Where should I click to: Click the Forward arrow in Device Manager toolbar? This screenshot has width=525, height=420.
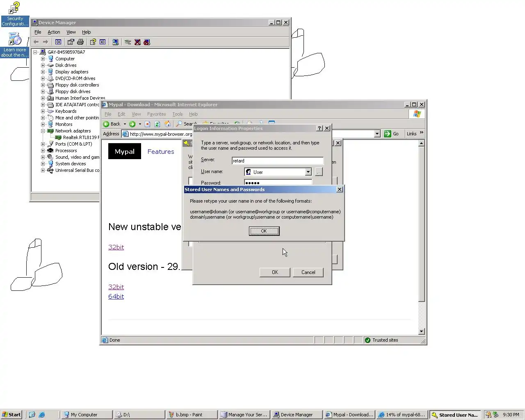(x=46, y=42)
